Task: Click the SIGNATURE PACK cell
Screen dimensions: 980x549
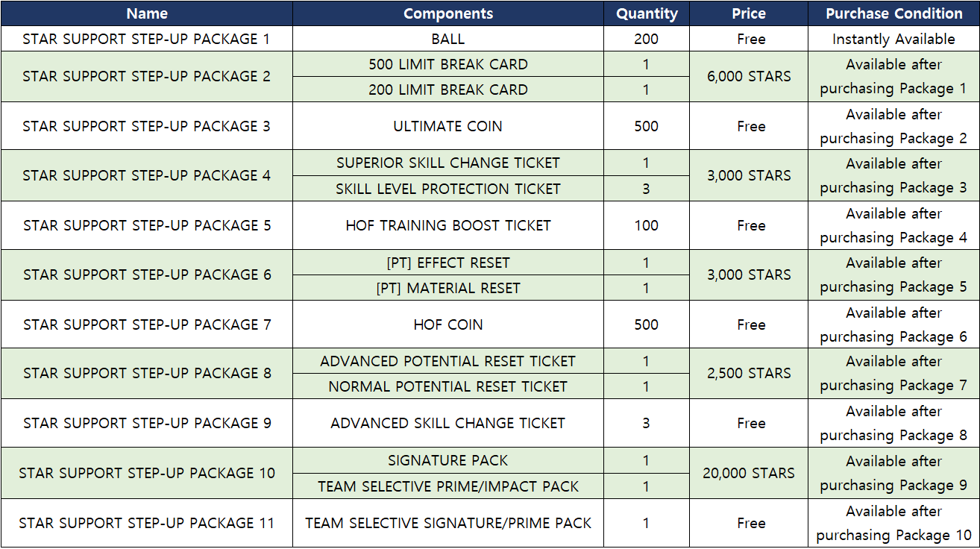Action: point(447,460)
